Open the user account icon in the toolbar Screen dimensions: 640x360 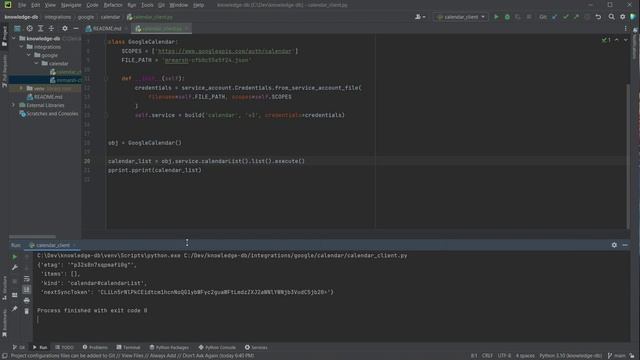420,17
